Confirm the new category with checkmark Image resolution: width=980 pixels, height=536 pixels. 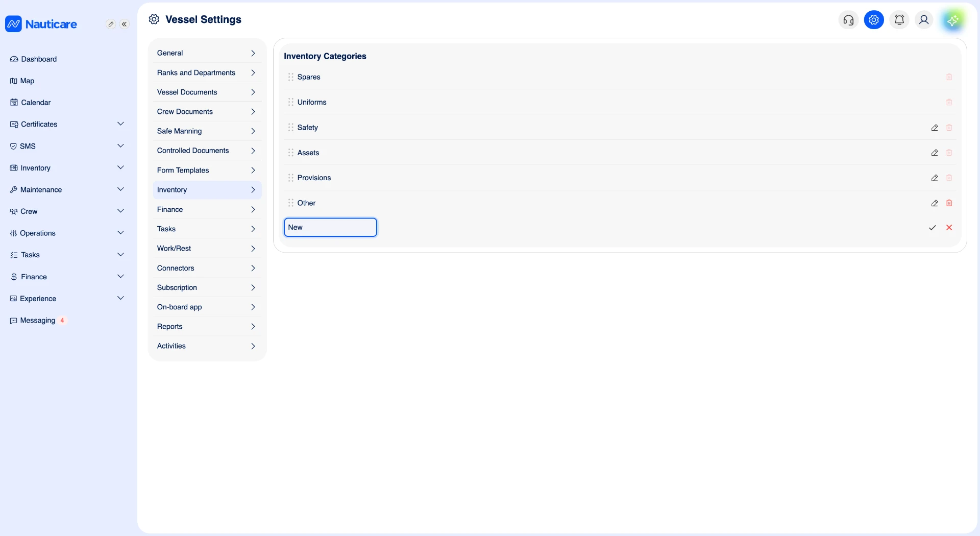pyautogui.click(x=933, y=228)
